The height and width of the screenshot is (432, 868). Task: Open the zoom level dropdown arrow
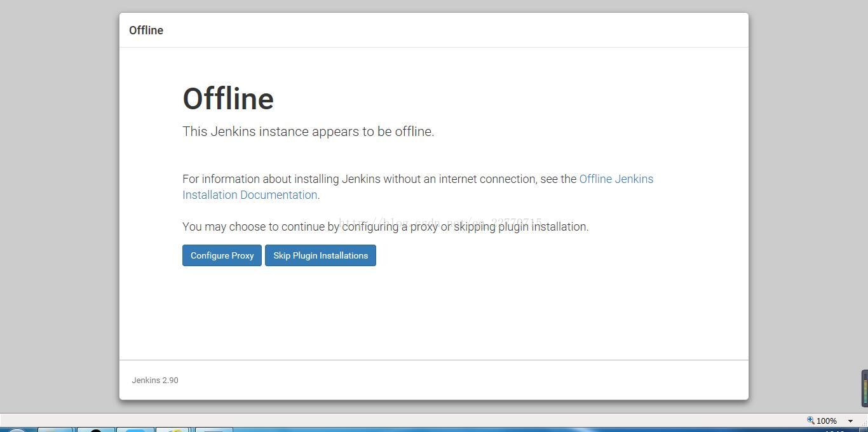coord(850,421)
